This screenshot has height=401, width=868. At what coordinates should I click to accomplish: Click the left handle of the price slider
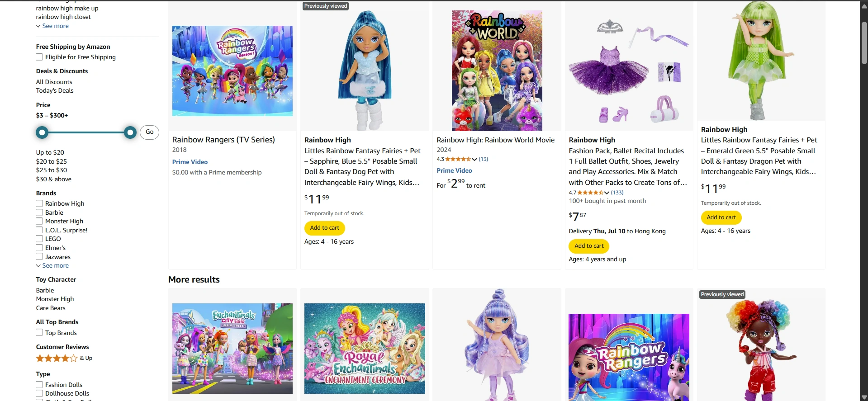tap(42, 132)
